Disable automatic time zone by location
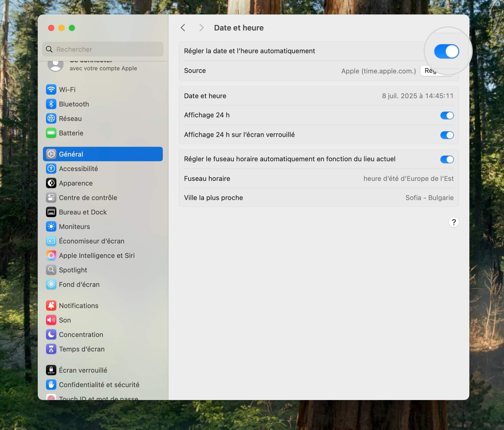504x430 pixels. [x=447, y=159]
